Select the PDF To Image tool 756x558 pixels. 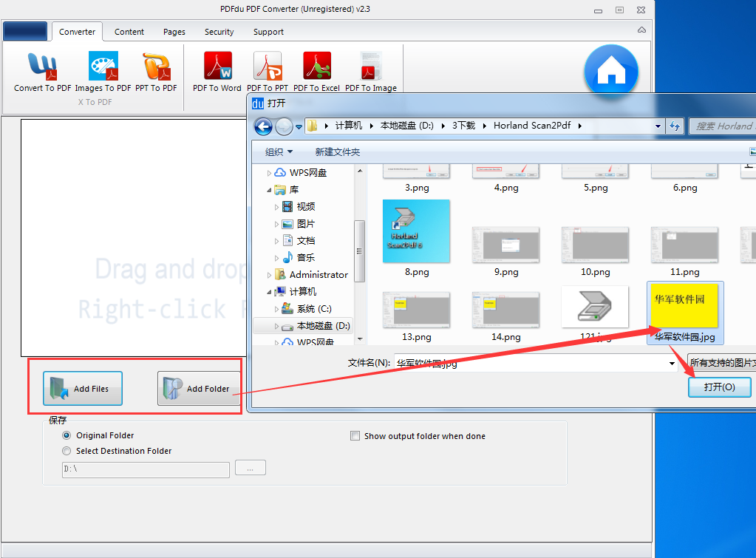369,70
